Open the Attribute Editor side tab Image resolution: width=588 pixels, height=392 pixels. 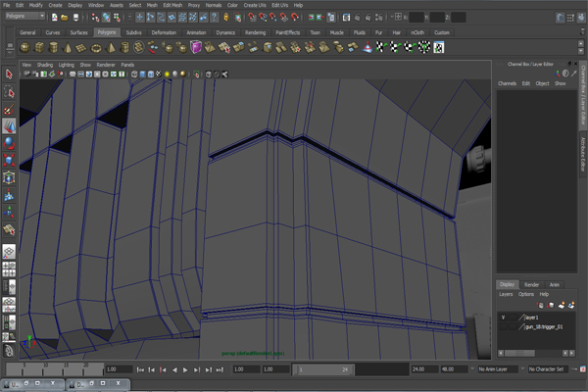[x=583, y=154]
